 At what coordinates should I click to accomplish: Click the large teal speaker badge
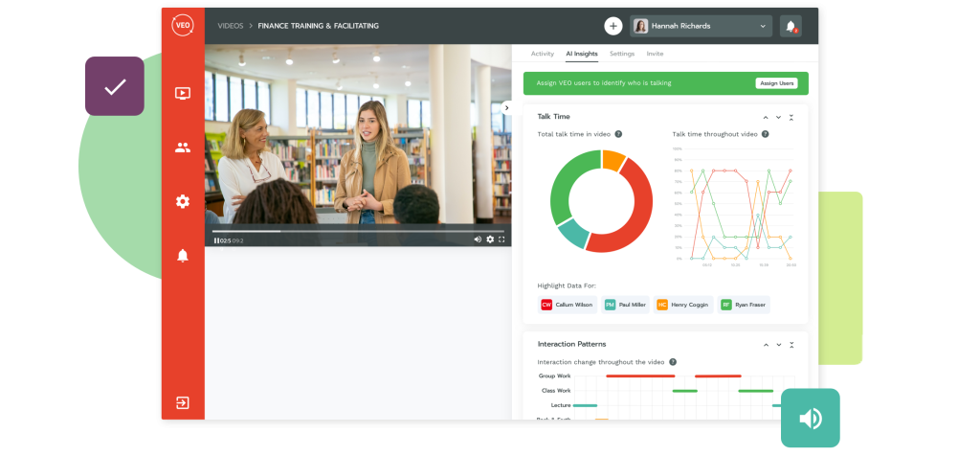[810, 418]
